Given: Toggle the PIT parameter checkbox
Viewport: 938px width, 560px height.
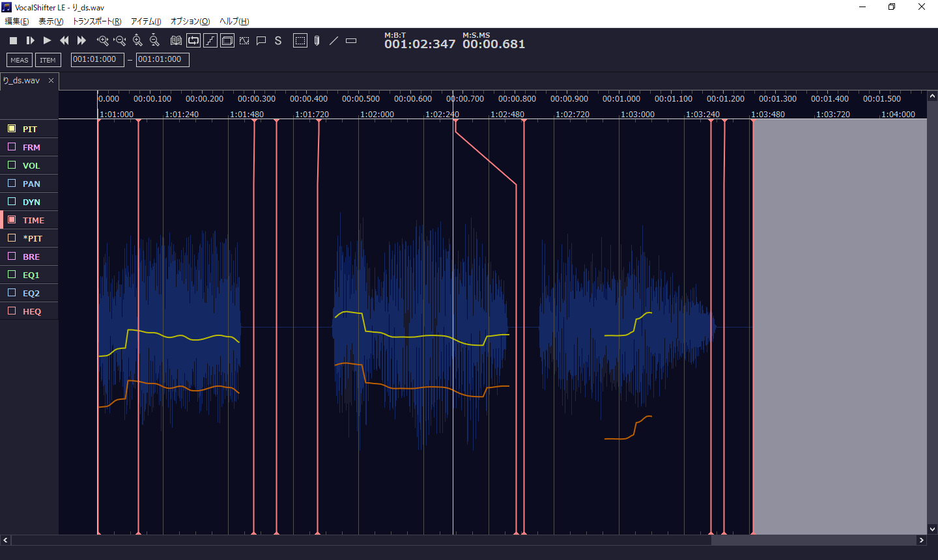Looking at the screenshot, I should pos(12,128).
